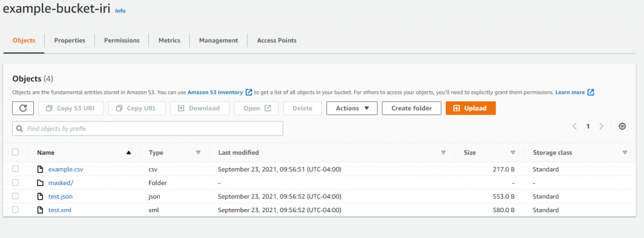This screenshot has width=644, height=238.
Task: Sort by Storage class column arrow
Action: coord(625,152)
